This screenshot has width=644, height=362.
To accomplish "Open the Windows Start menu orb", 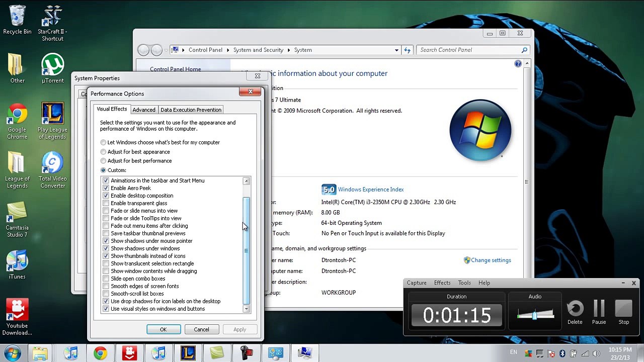I will tap(12, 353).
